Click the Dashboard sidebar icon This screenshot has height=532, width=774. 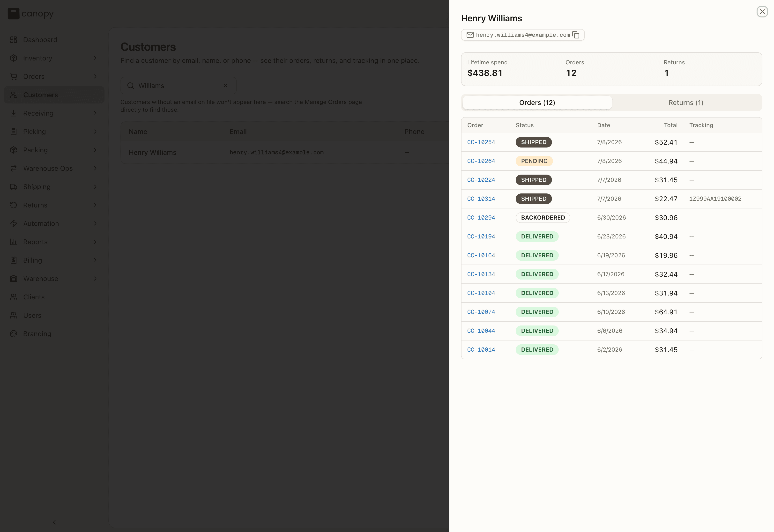tap(13, 40)
